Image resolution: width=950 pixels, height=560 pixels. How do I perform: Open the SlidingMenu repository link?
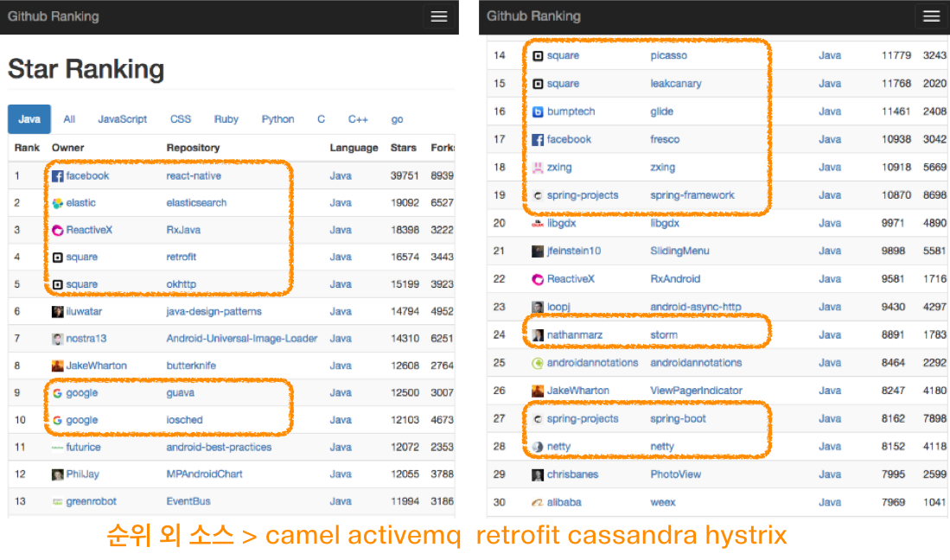coord(679,251)
